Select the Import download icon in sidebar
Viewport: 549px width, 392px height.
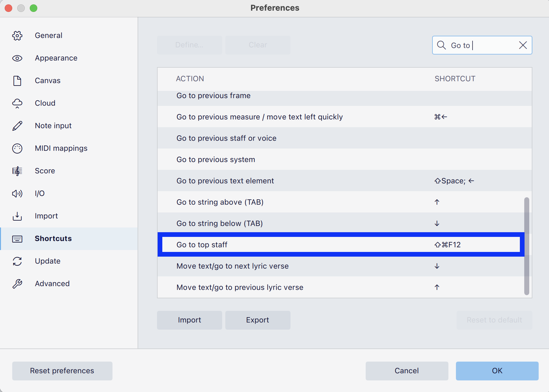point(17,216)
